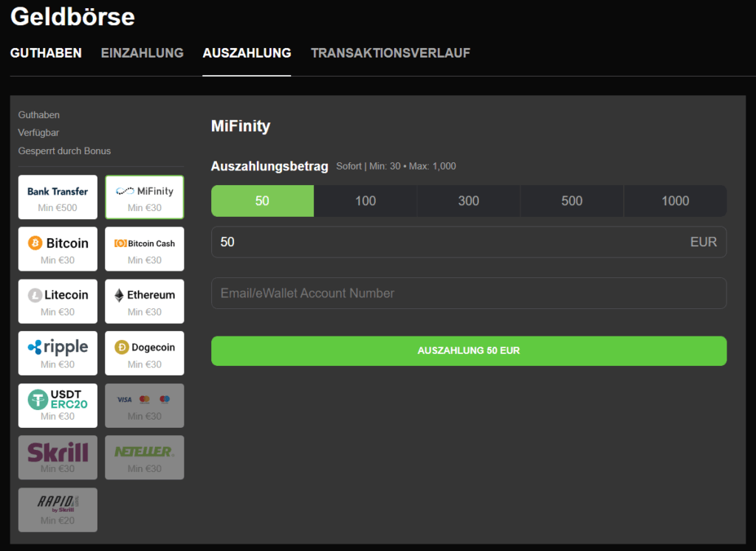756x551 pixels.
Task: Open the Transaktionsverlauf tab
Action: coord(391,53)
